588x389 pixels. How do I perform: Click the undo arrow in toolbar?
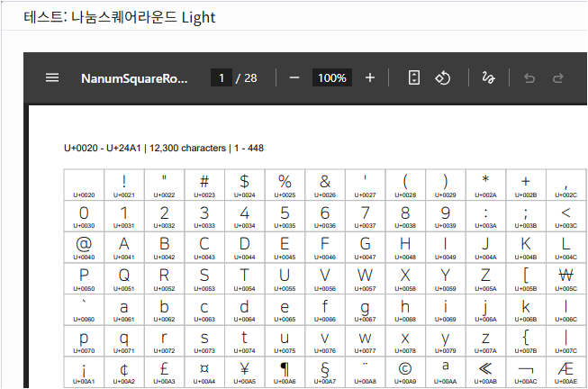[529, 78]
